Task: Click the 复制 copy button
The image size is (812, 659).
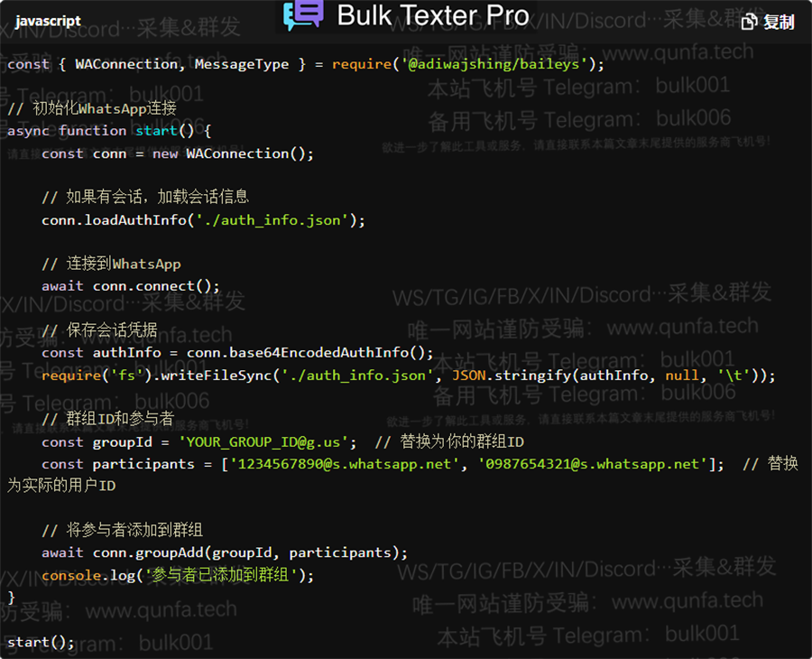Action: pyautogui.click(x=768, y=22)
